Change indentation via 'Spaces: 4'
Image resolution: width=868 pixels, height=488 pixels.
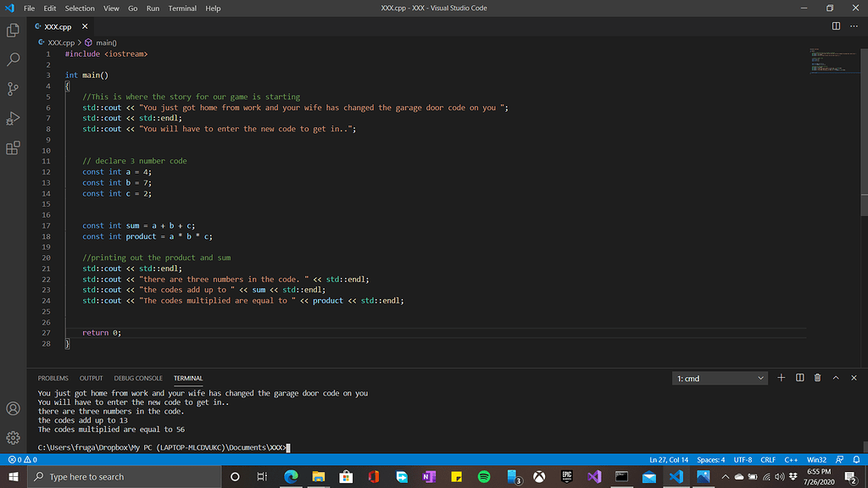point(711,460)
